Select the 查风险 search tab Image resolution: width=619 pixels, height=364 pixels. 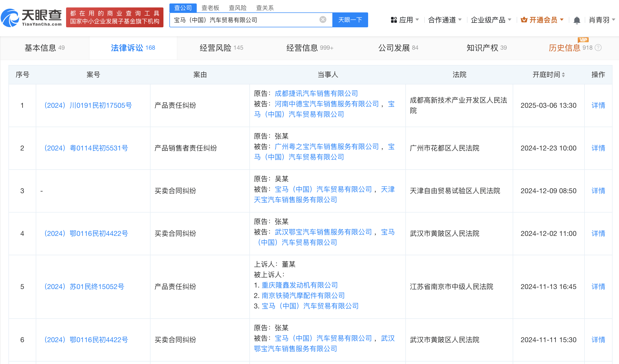click(238, 8)
